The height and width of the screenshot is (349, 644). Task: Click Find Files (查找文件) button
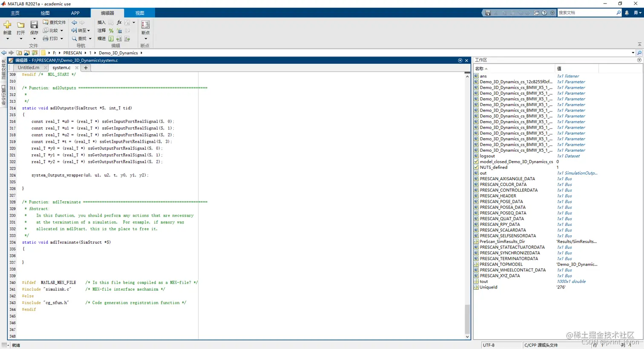(x=55, y=22)
